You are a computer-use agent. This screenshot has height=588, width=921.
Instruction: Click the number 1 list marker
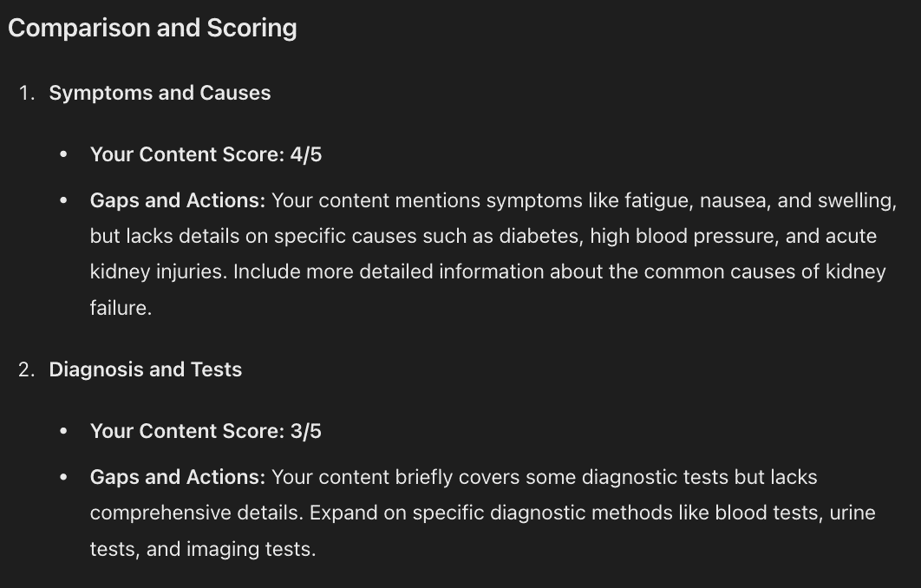[26, 93]
